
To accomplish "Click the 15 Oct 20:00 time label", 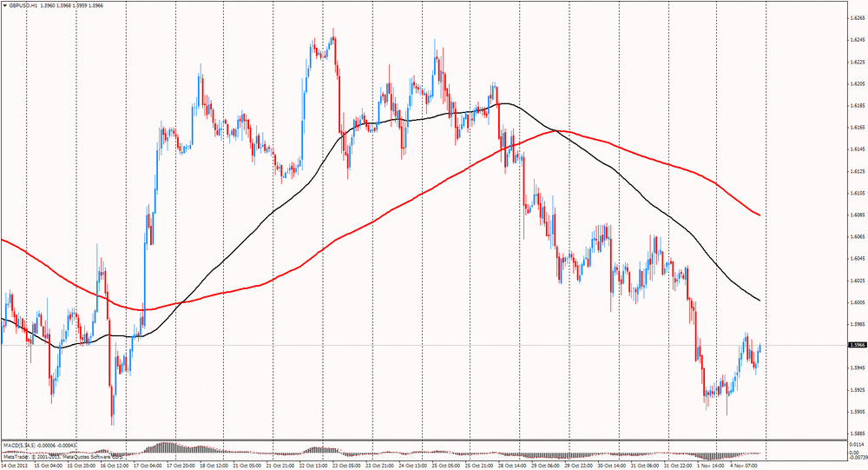I will pyautogui.click(x=81, y=467).
